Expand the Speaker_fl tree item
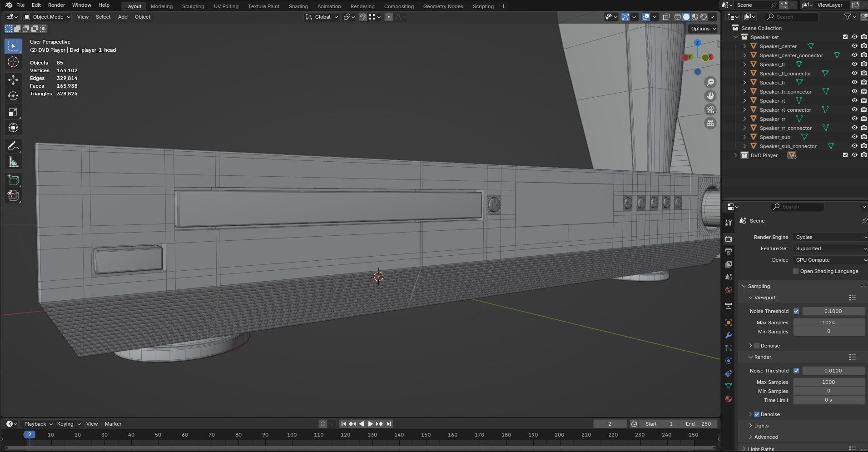This screenshot has width=868, height=452. click(745, 64)
